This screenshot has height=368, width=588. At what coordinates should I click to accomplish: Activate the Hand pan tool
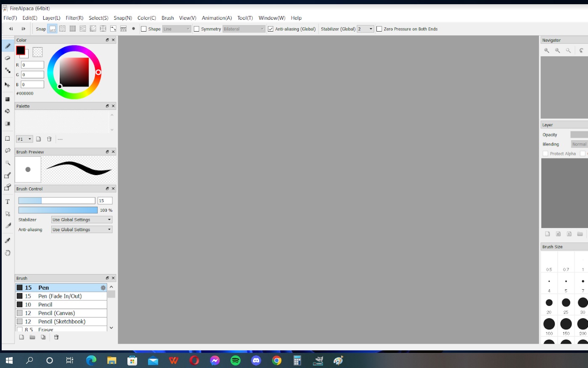click(x=8, y=253)
